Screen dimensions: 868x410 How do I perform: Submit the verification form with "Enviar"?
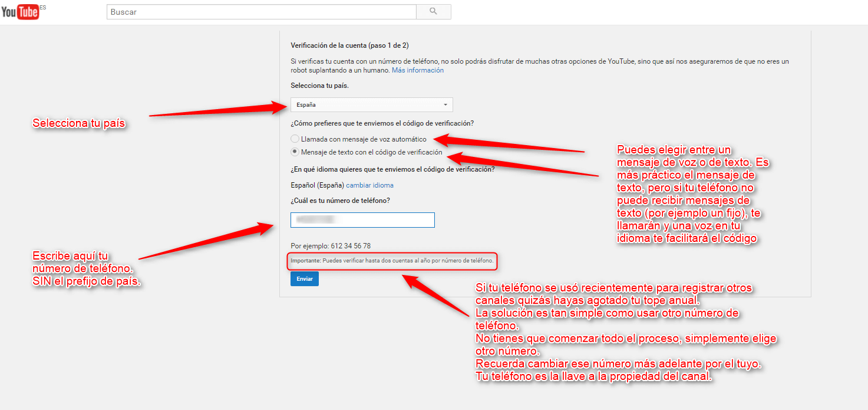click(304, 278)
